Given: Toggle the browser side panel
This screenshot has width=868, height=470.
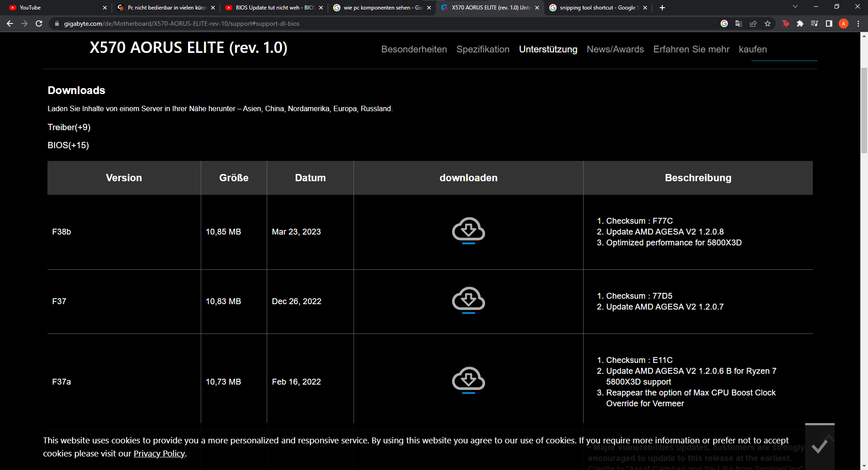Looking at the screenshot, I should point(829,23).
